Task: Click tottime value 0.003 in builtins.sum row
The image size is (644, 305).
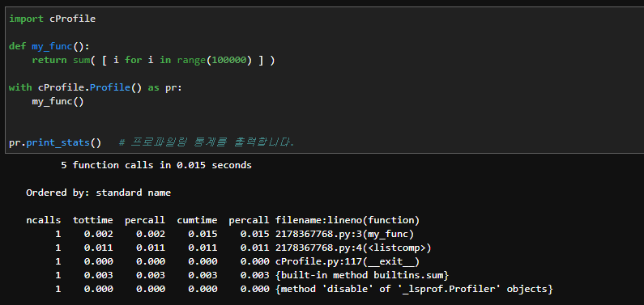Action: (x=99, y=276)
